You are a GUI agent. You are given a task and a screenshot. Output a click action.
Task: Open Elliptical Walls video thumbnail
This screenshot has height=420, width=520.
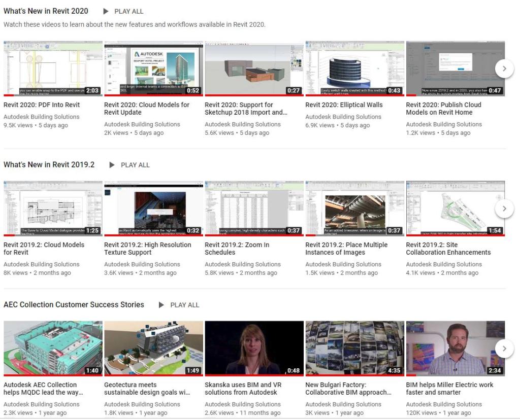click(x=355, y=68)
